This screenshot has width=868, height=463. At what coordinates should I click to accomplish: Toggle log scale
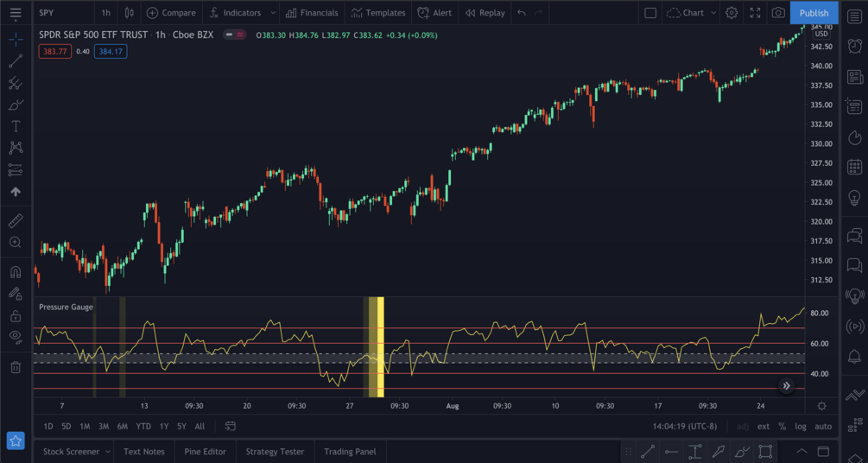[x=801, y=427]
